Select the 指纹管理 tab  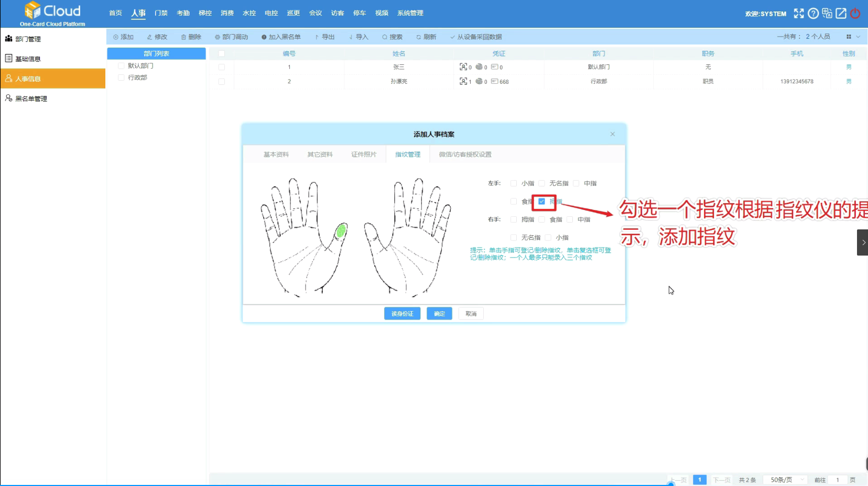[x=408, y=154]
